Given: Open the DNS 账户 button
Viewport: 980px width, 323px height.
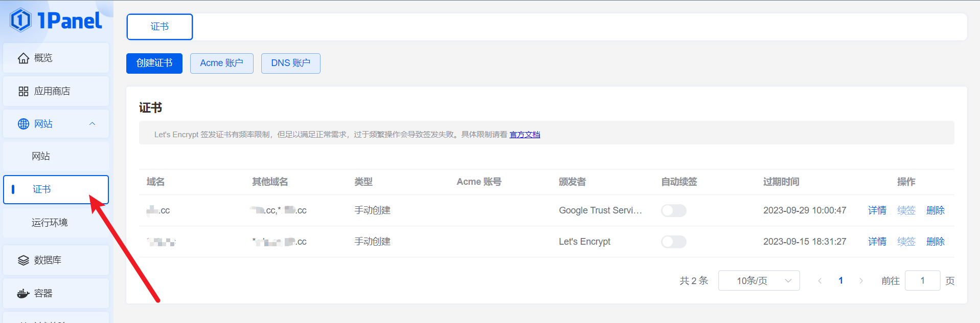Looking at the screenshot, I should click(291, 63).
